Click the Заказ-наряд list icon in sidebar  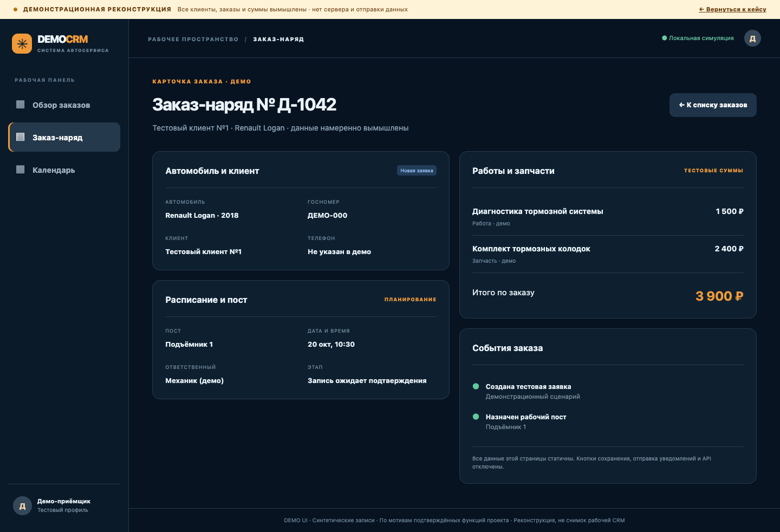(x=21, y=137)
